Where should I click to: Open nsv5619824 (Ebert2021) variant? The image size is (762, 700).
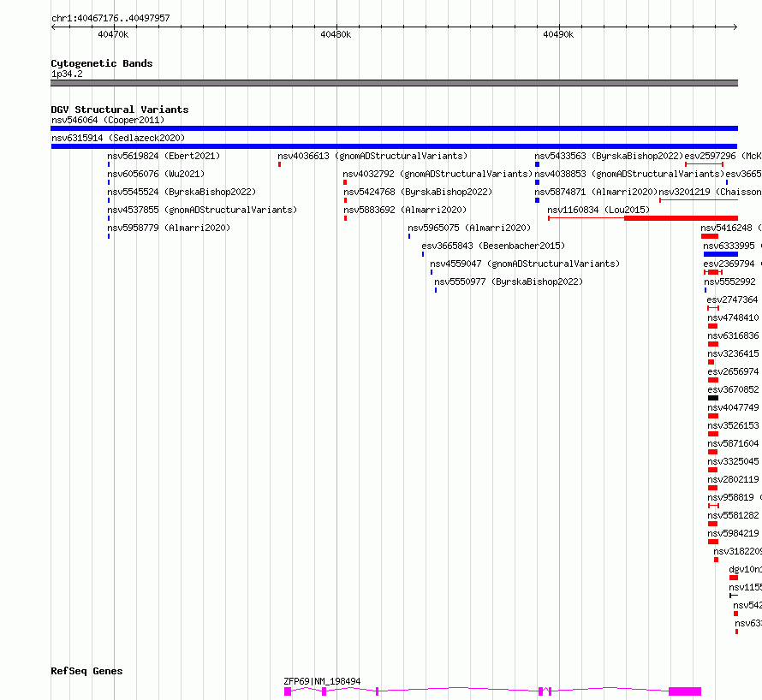pyautogui.click(x=164, y=156)
